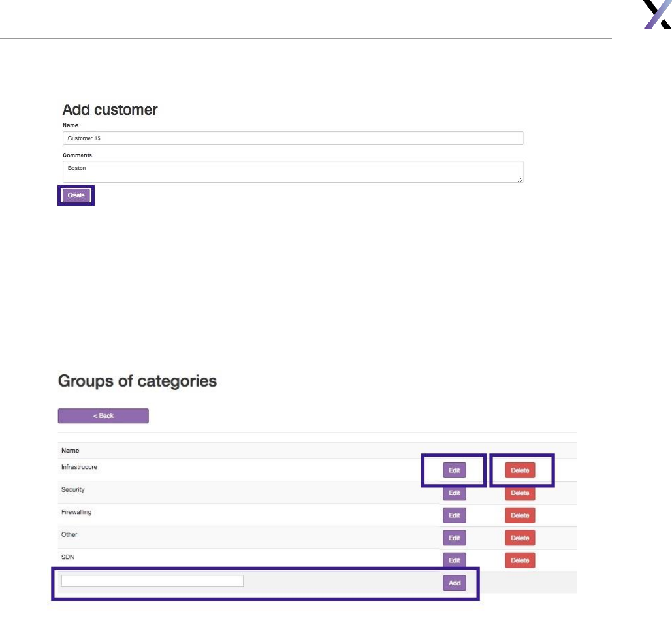Viewport: 672px width, 631px height.
Task: Select the Firewalling row name
Action: (76, 512)
